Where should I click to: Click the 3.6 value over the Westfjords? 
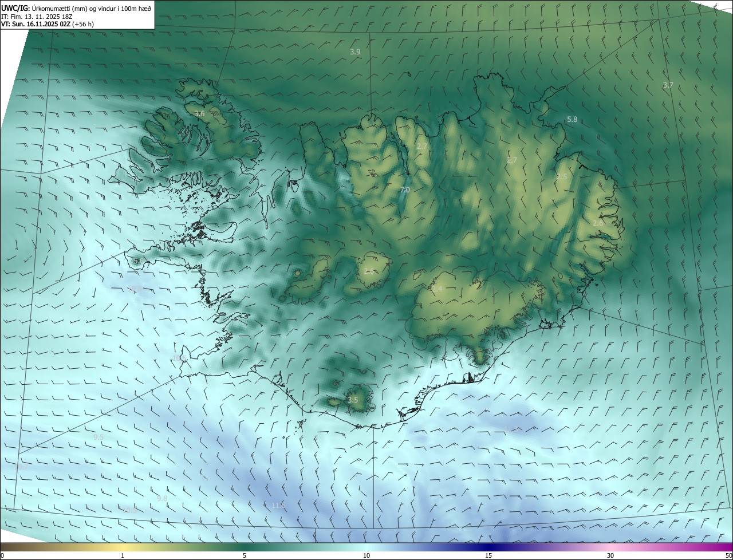point(199,113)
